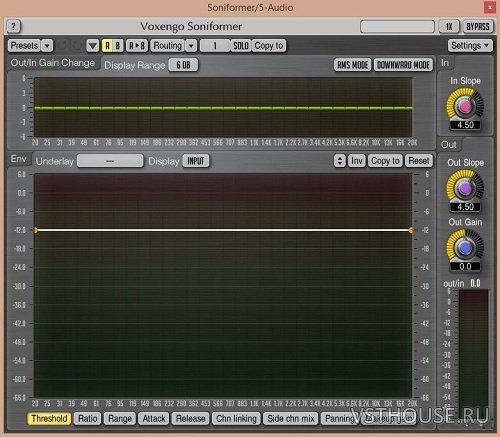This screenshot has width=500, height=437.
Task: Open the Presets dropdown arrow
Action: pyautogui.click(x=47, y=46)
